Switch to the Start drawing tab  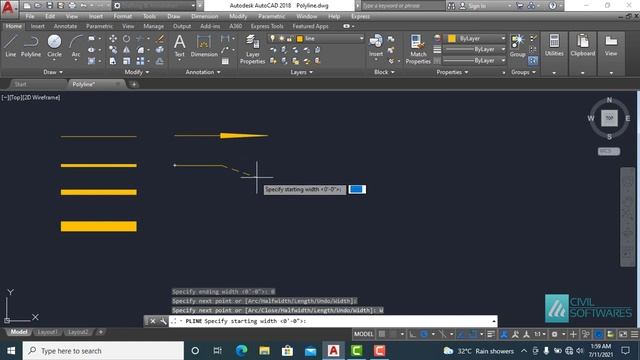point(20,84)
